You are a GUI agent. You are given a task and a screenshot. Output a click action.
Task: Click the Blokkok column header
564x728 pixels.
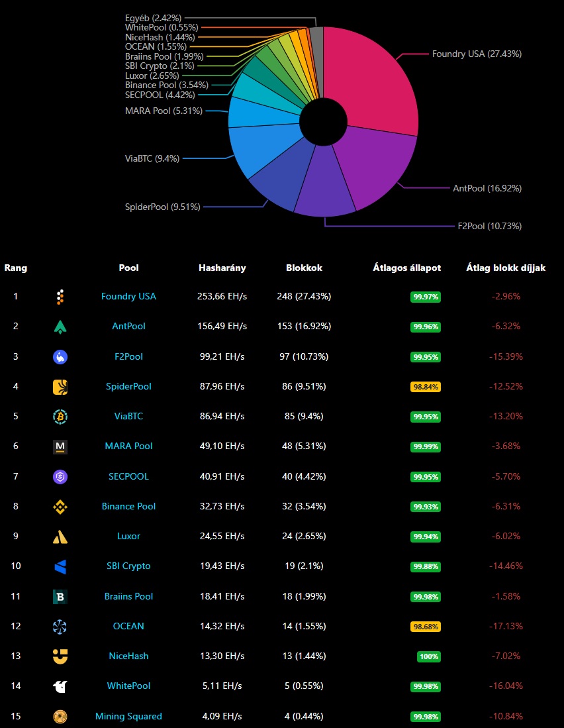(x=304, y=268)
